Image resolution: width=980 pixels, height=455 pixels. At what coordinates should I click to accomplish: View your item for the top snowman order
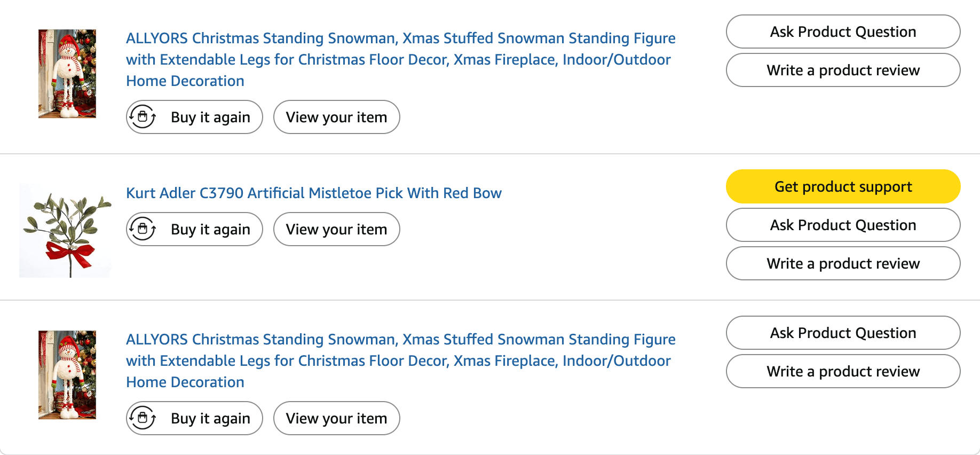336,117
